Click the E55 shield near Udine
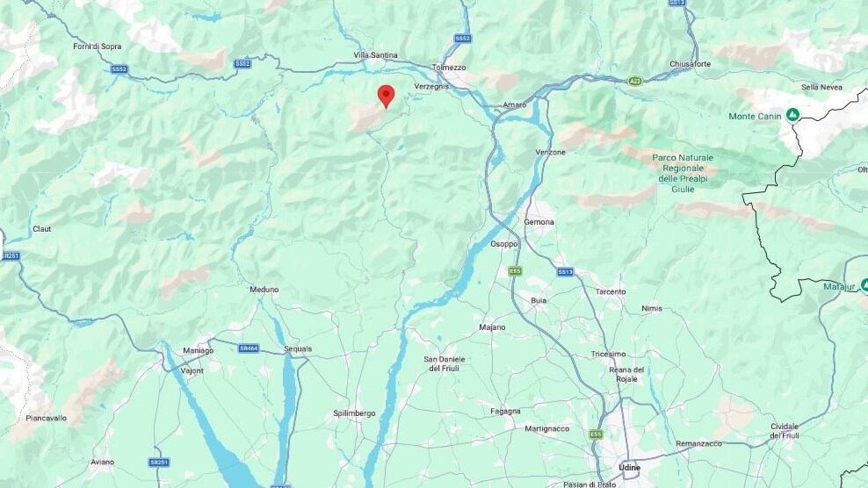868x488 pixels. 596,434
